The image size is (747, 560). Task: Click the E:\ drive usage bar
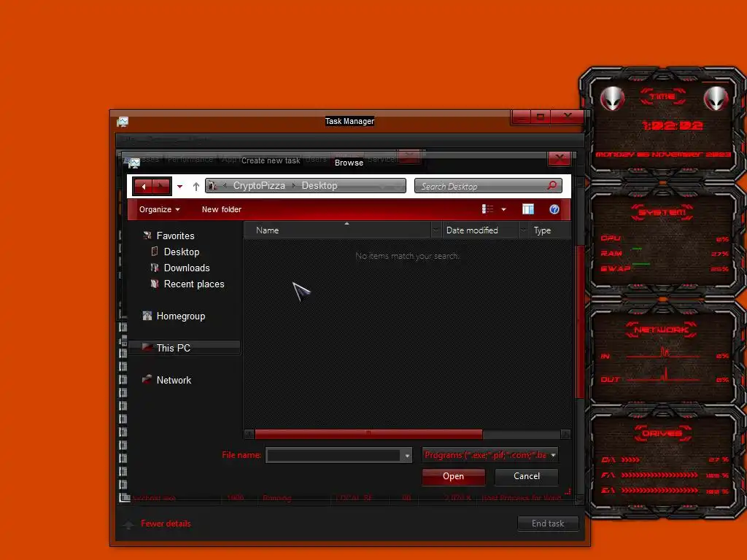click(659, 491)
